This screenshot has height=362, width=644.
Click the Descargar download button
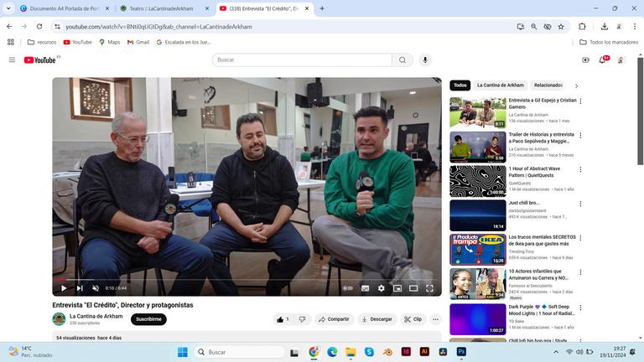[377, 319]
